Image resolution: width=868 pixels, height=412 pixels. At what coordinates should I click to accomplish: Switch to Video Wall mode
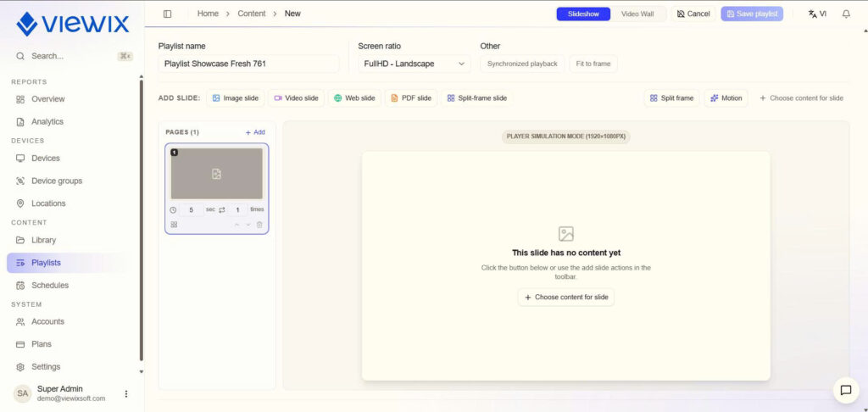pyautogui.click(x=637, y=14)
